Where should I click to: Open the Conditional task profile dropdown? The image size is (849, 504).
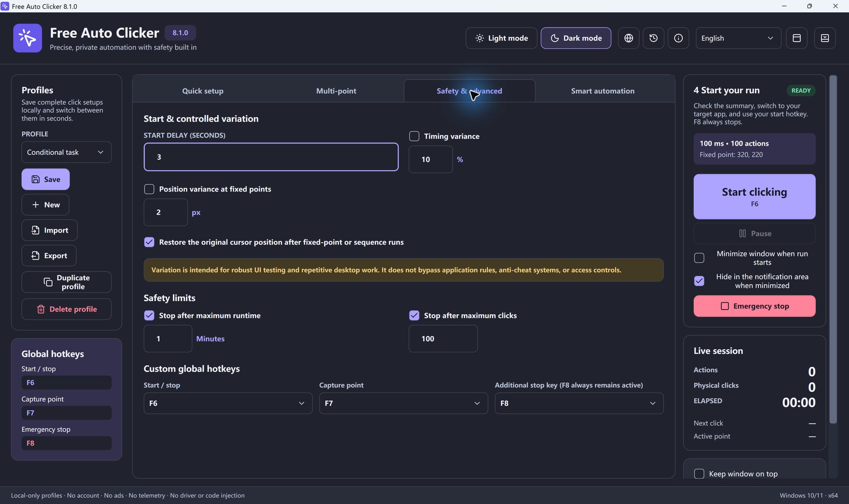point(66,152)
